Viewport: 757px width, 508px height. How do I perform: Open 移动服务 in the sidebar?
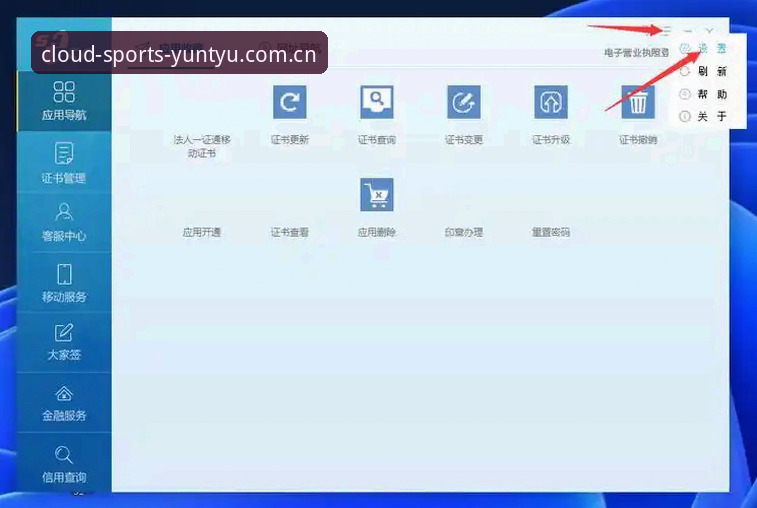[x=64, y=283]
